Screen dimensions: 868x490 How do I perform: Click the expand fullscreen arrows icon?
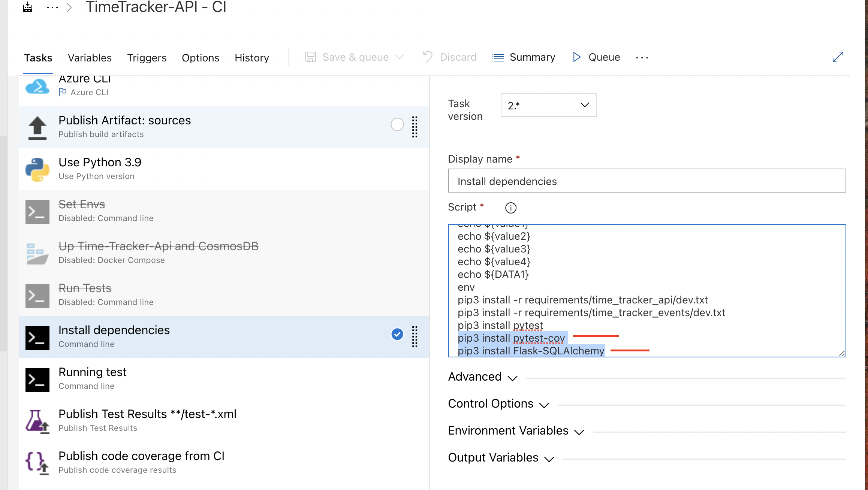838,57
